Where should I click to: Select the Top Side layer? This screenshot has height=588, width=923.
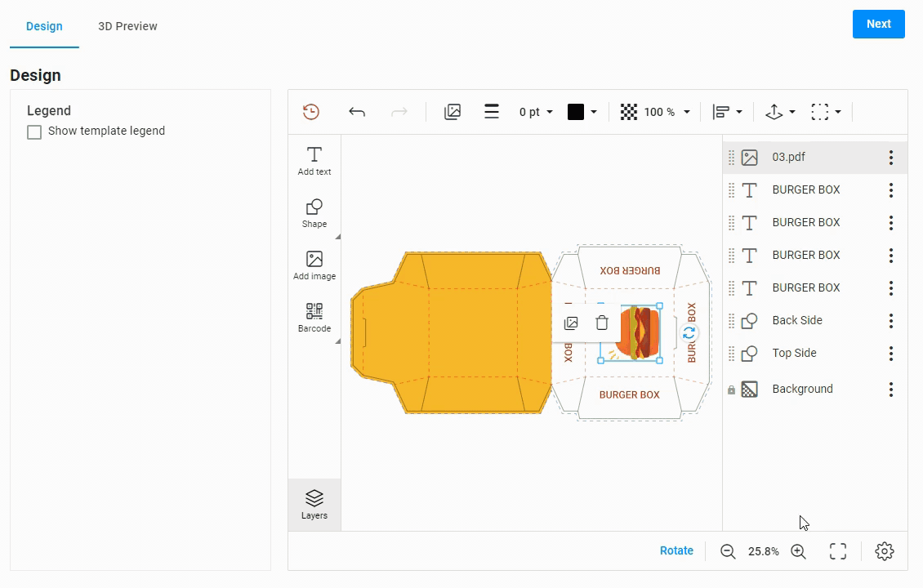814,353
